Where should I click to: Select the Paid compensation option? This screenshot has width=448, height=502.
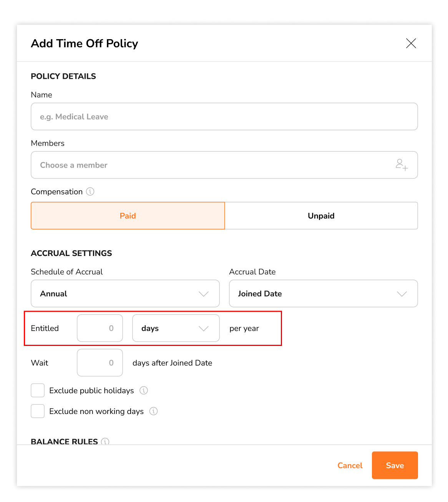(128, 216)
